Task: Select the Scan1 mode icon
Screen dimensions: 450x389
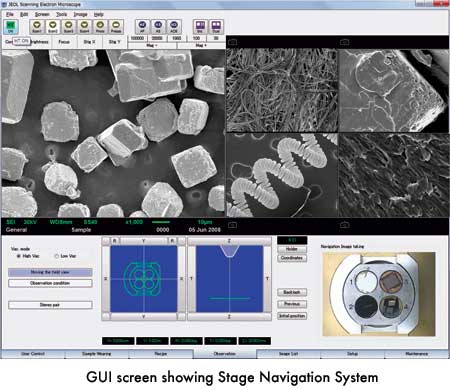Action: coord(37,27)
